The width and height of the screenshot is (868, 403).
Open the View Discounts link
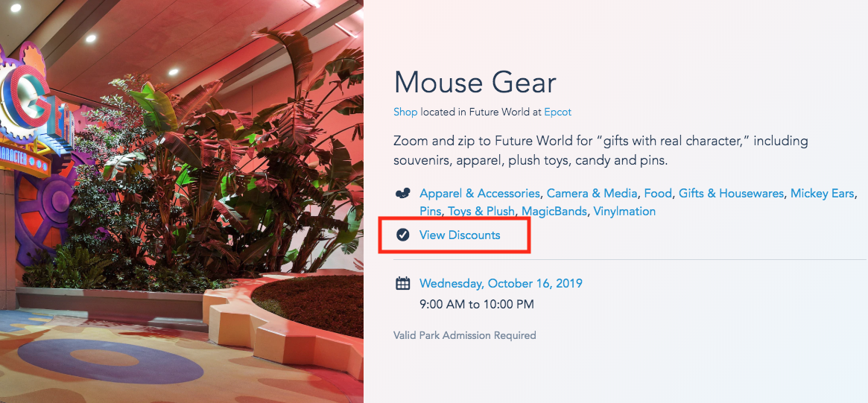coord(460,235)
